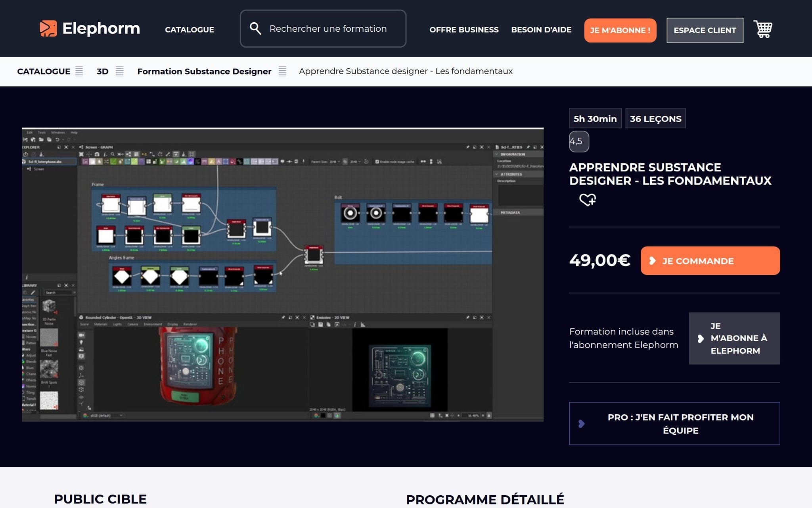Open Formation Substance Designer breadcrumb
The height and width of the screenshot is (508, 812).
tap(204, 71)
